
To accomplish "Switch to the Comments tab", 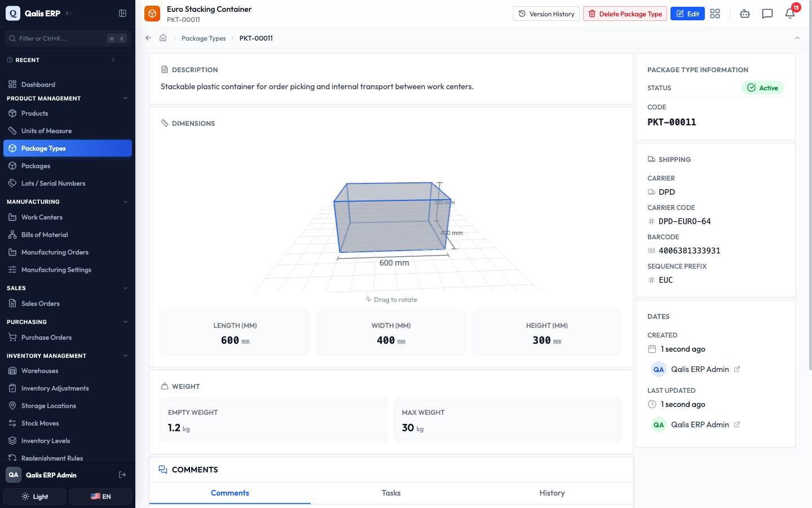I will point(230,493).
